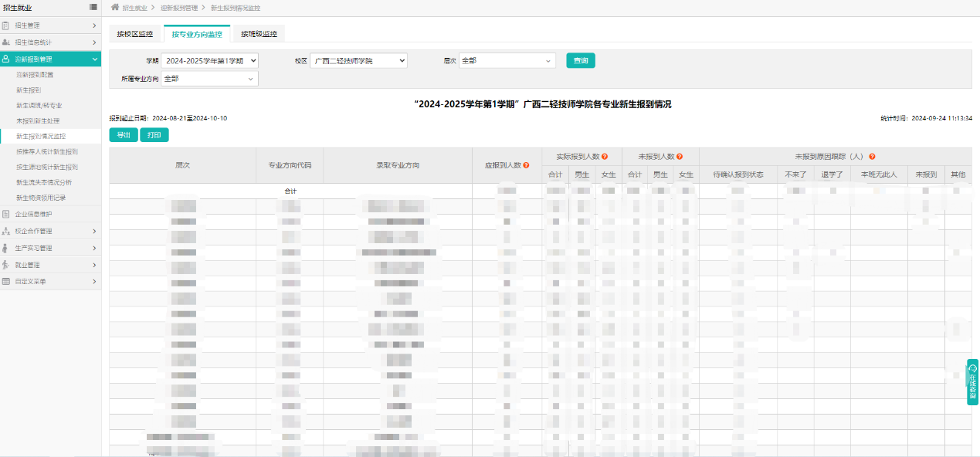Click the 其他 column header
980x457 pixels.
point(958,174)
